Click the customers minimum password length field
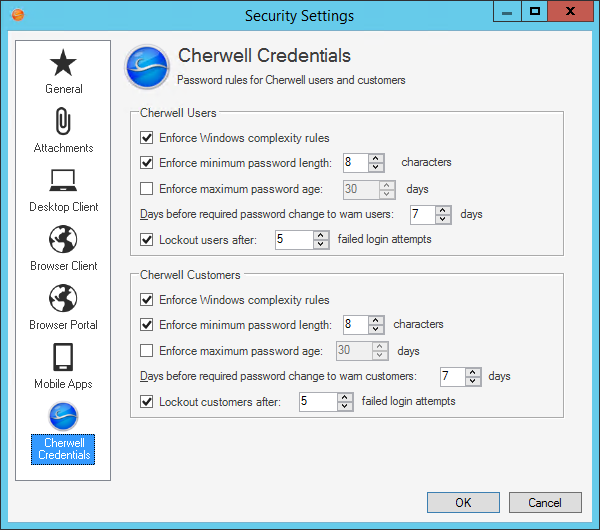Screen dimensions: 600x530 pyautogui.click(x=353, y=325)
